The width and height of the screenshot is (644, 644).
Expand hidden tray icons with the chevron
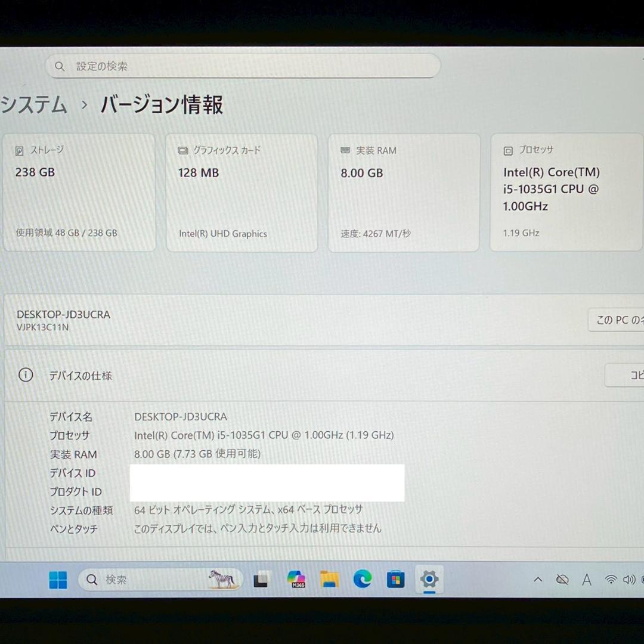click(x=538, y=579)
